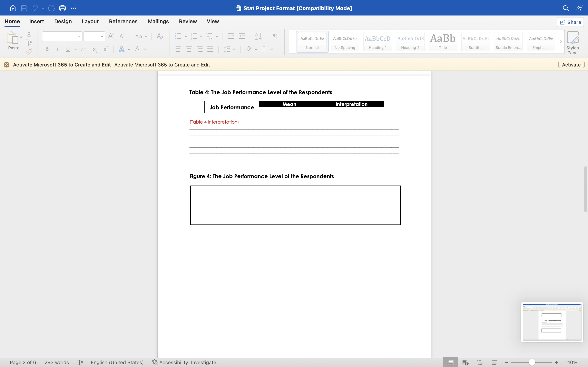Switch to the Layout tab
Screen dimensions: 588x367
click(90, 21)
